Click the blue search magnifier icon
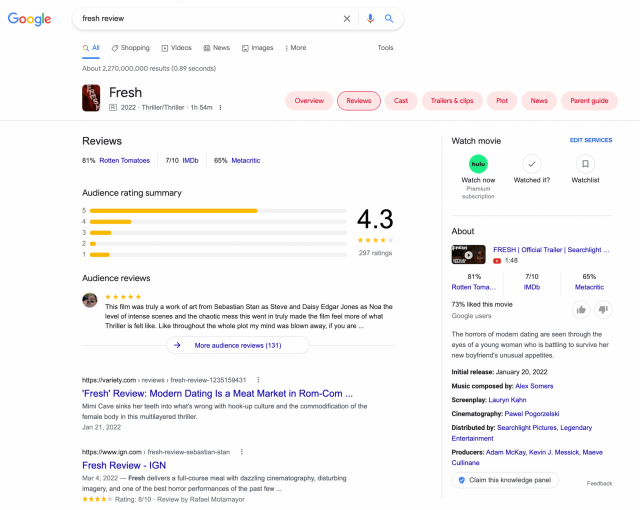Viewport: 640px width, 510px height. pos(389,18)
